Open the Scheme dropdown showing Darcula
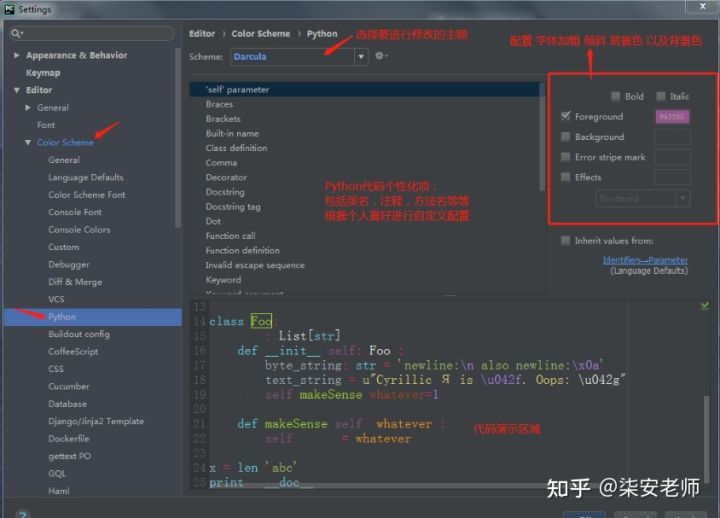This screenshot has width=720, height=518. click(299, 57)
